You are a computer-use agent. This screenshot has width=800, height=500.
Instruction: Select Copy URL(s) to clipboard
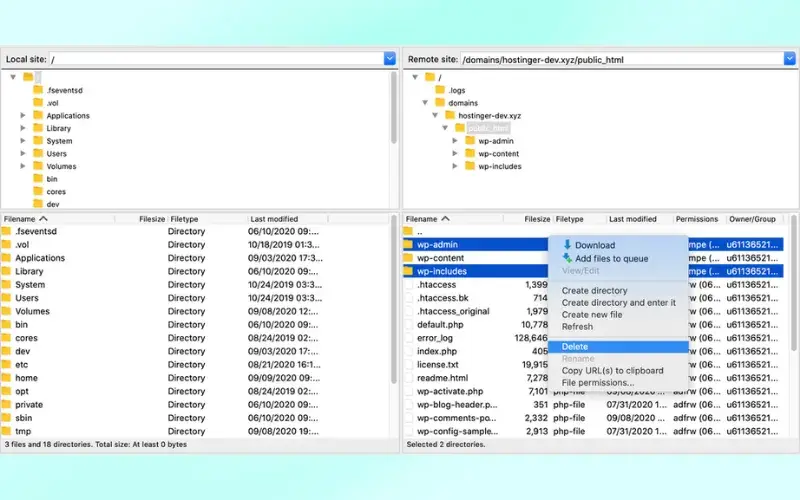pos(612,370)
